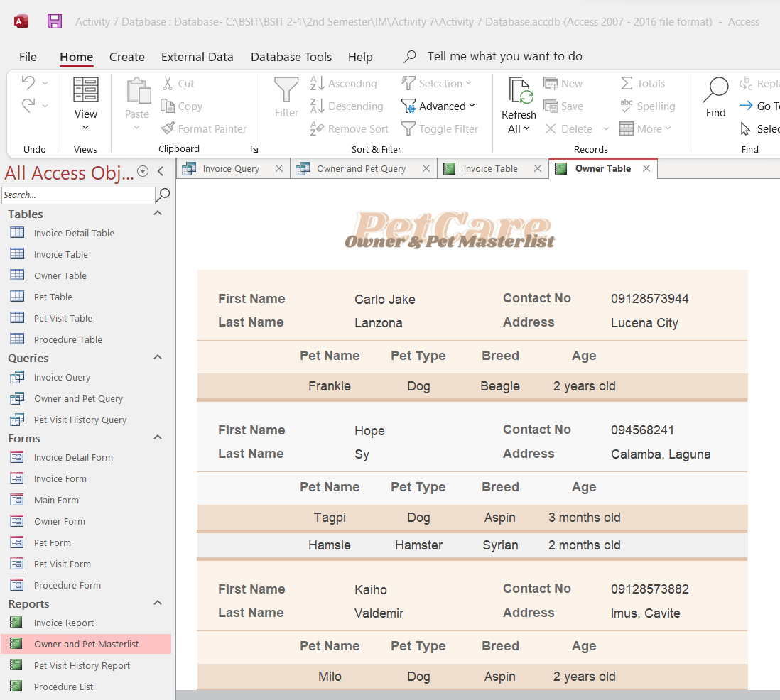Collapse the navigation pane with shutter arrow
The image size is (780, 700).
tap(161, 171)
